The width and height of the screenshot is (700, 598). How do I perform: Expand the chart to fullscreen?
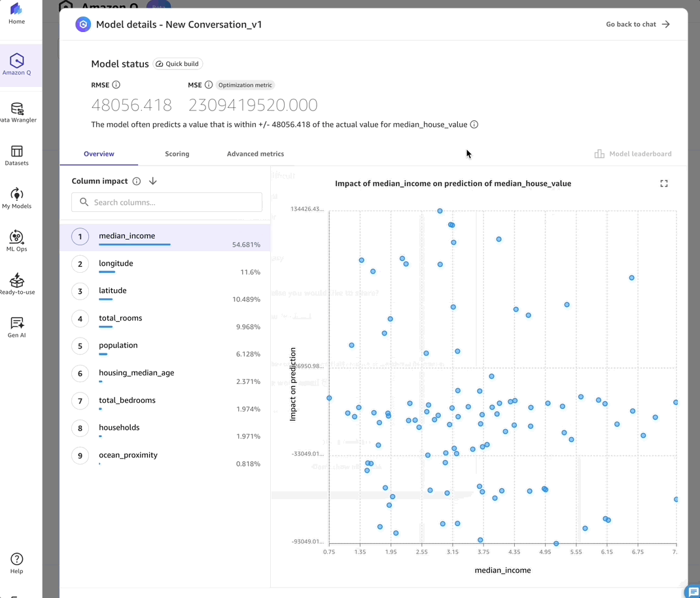(x=664, y=184)
